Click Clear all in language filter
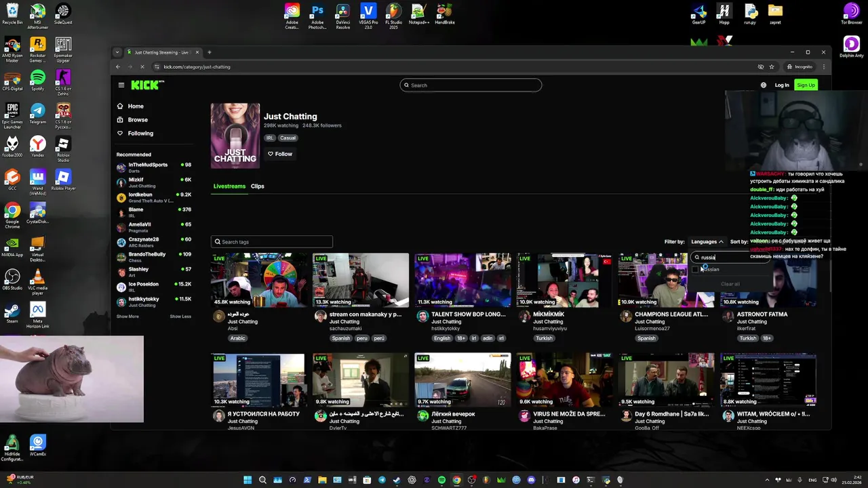The image size is (868, 488). (x=730, y=284)
